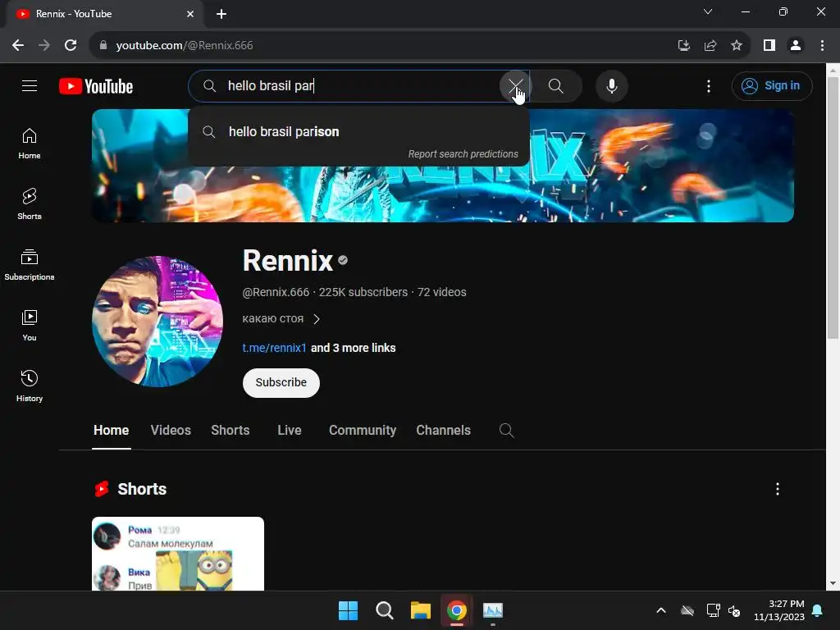This screenshot has height=630, width=840.
Task: Open the clock showing 3:27 PM
Action: click(x=779, y=610)
